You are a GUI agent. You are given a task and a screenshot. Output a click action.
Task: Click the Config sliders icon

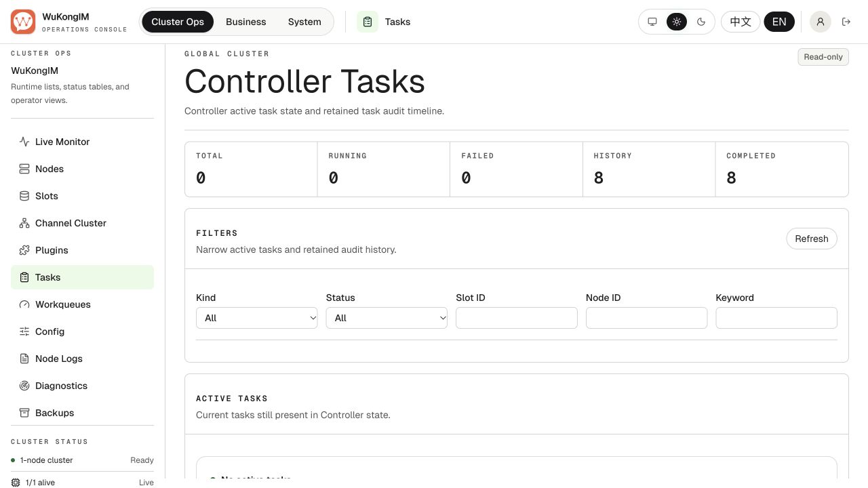coord(24,331)
